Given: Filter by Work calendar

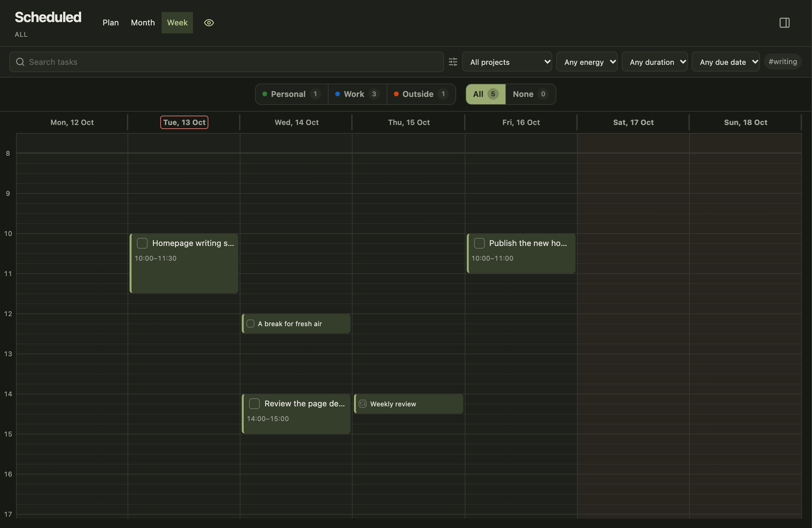Looking at the screenshot, I should 357,94.
